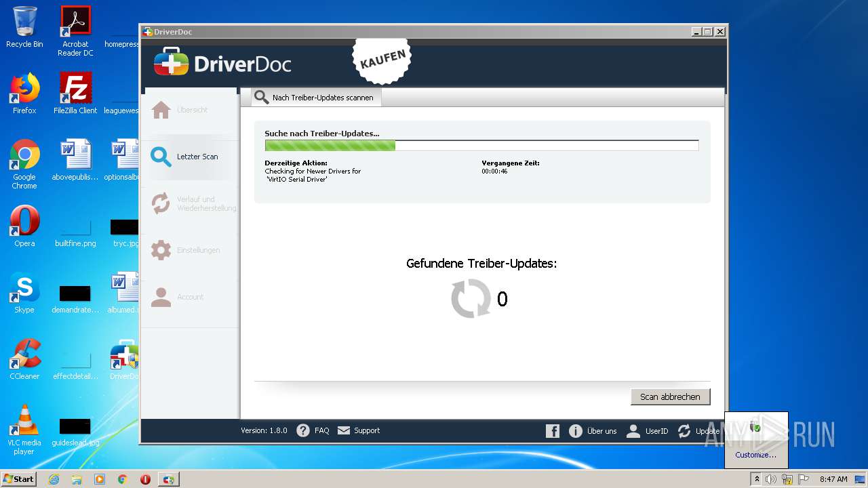The image size is (868, 488).
Task: Click the found updates refresh icon
Action: click(471, 298)
